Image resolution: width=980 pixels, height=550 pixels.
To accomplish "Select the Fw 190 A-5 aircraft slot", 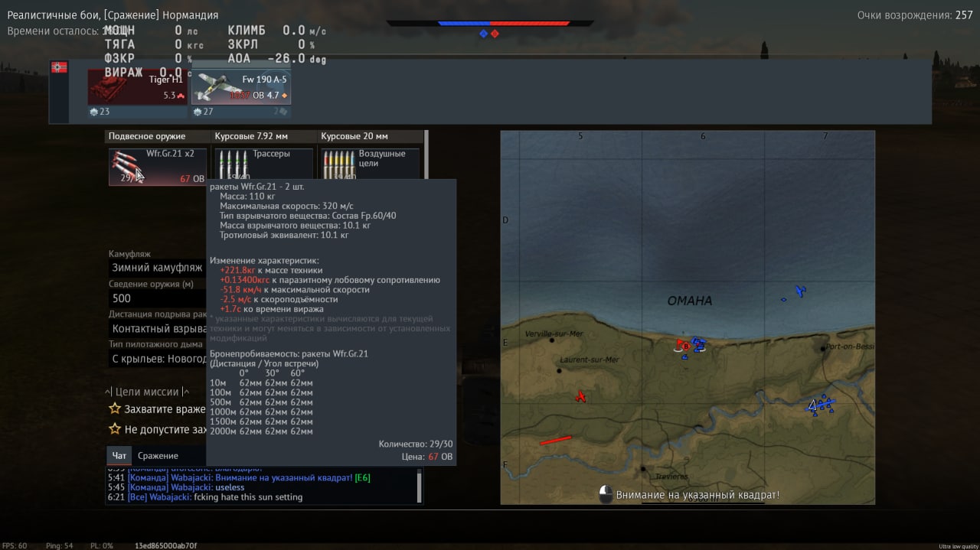I will (240, 87).
